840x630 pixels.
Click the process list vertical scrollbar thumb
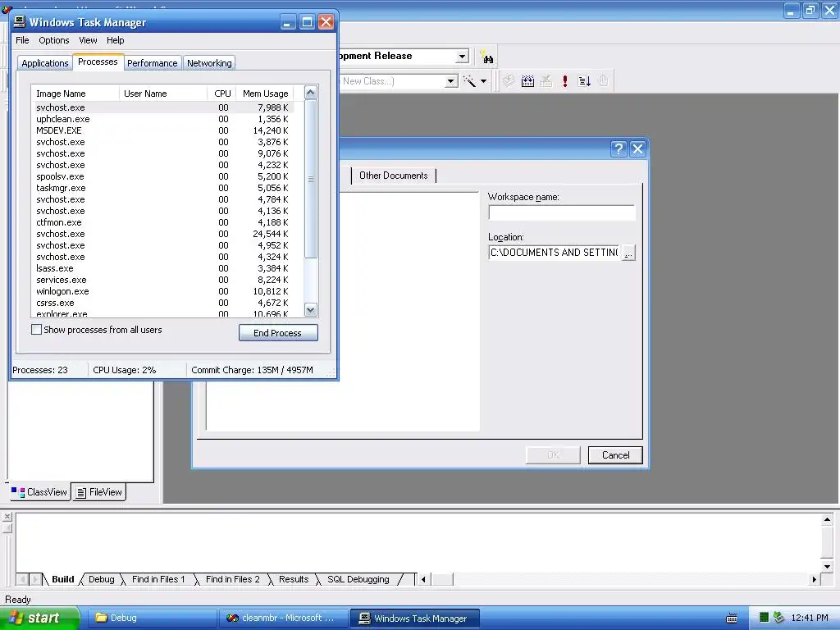pyautogui.click(x=311, y=179)
